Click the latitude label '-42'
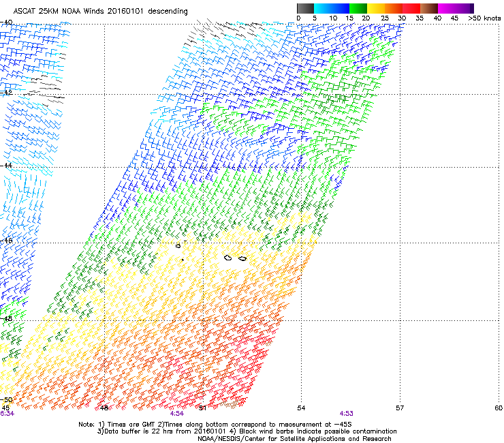This screenshot has width=504, height=443. [x=6, y=92]
